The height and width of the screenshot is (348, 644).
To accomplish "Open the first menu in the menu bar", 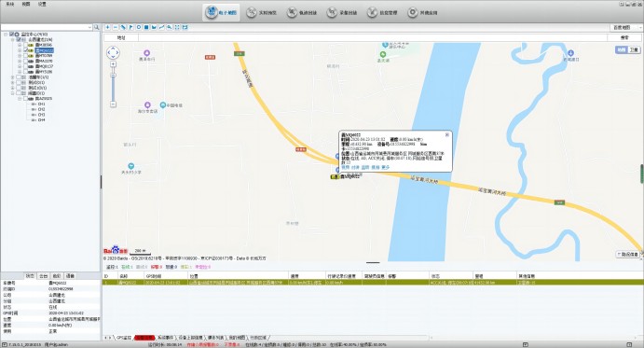I will pyautogui.click(x=10, y=4).
